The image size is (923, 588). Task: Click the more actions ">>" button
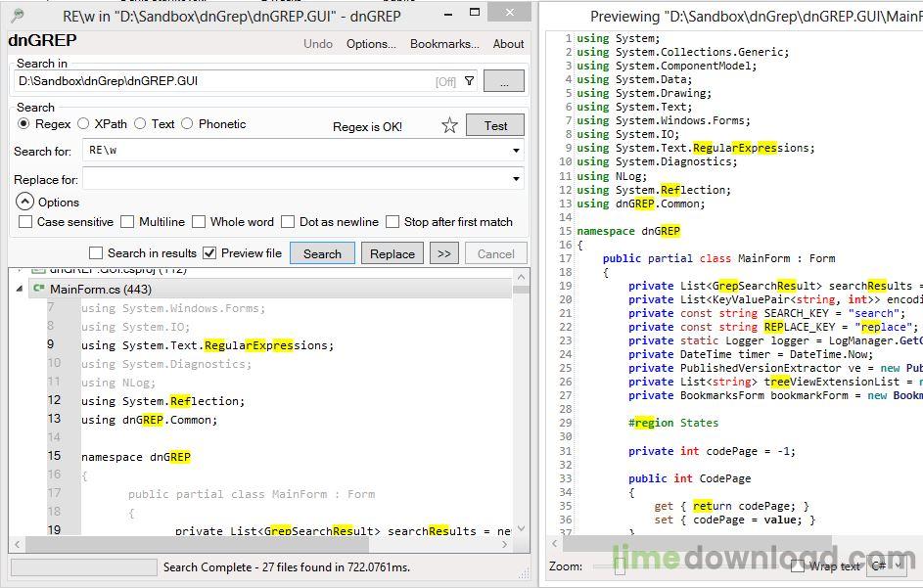pos(443,253)
